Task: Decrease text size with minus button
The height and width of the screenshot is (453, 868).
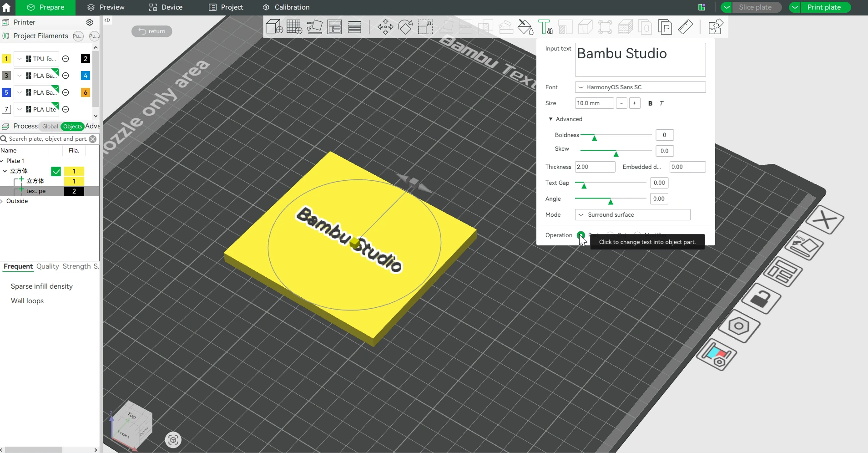Action: (x=621, y=103)
